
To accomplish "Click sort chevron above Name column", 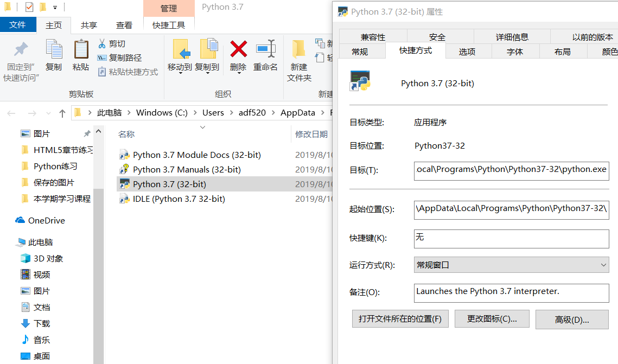I will [202, 127].
